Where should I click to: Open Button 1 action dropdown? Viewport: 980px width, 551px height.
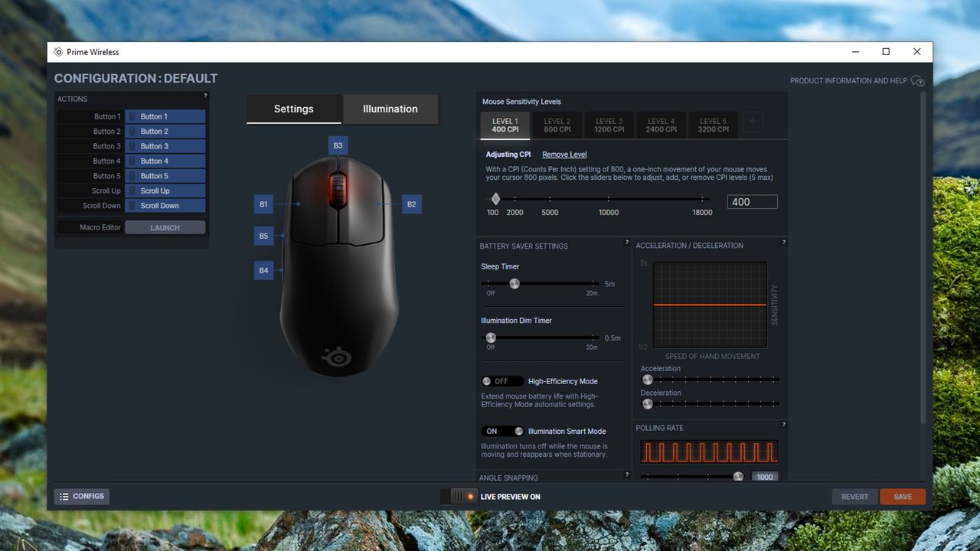pyautogui.click(x=165, y=116)
